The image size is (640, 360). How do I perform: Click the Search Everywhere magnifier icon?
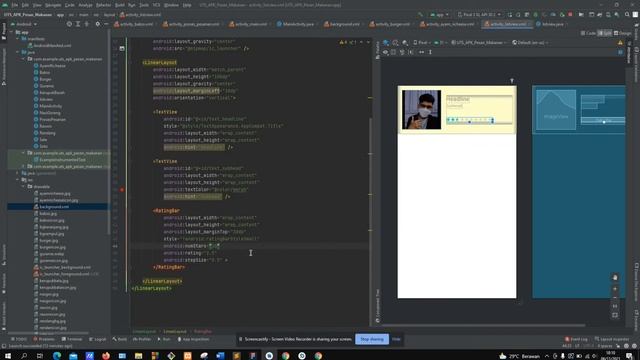[x=627, y=15]
